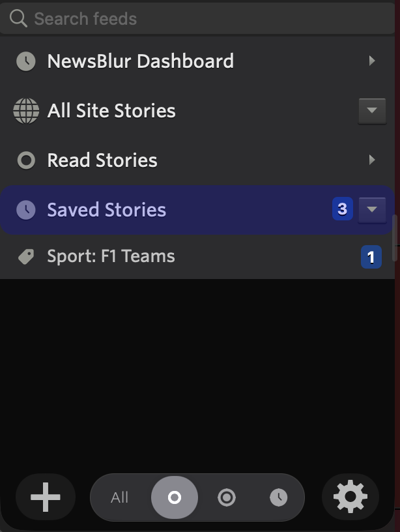Select the focus stories filter
The image size is (400, 532).
pyautogui.click(x=227, y=498)
